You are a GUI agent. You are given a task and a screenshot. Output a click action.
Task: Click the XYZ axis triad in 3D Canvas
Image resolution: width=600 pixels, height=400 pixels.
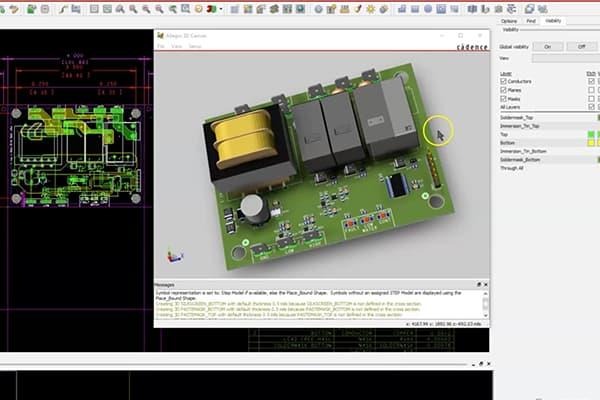(175, 256)
